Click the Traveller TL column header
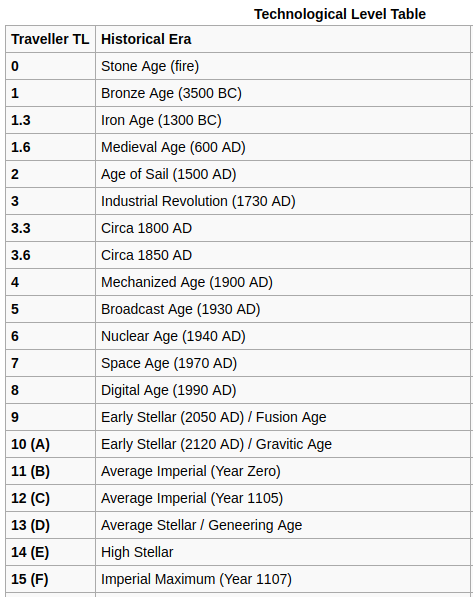The image size is (473, 597). point(50,39)
